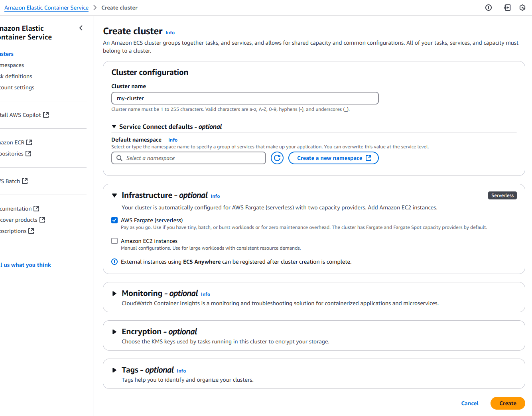The image size is (532, 416).
Task: Click the orange Create button
Action: tap(508, 403)
